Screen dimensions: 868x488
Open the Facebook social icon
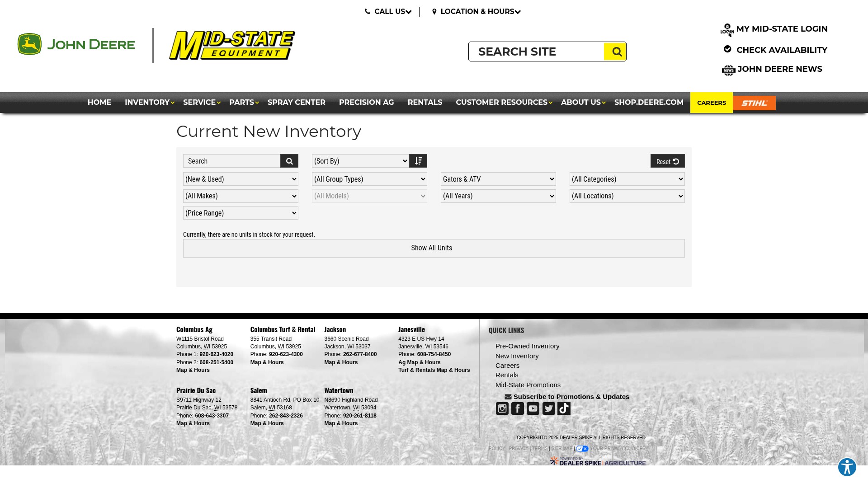[518, 408]
